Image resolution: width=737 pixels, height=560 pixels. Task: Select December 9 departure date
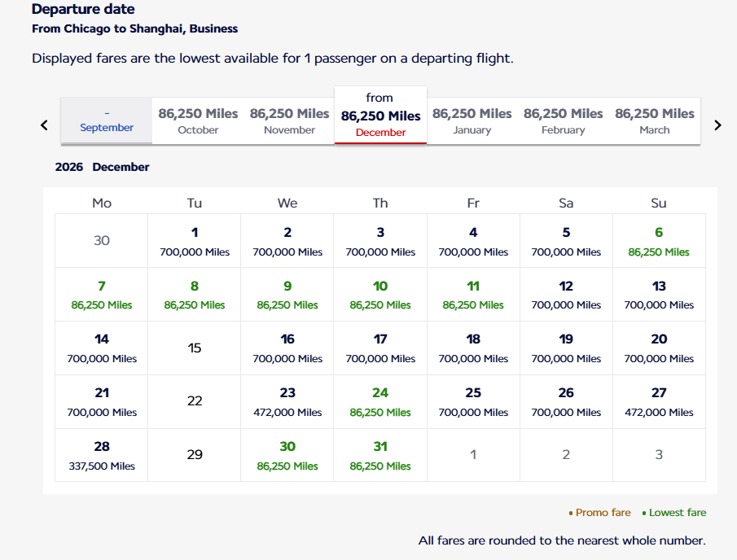coord(287,295)
